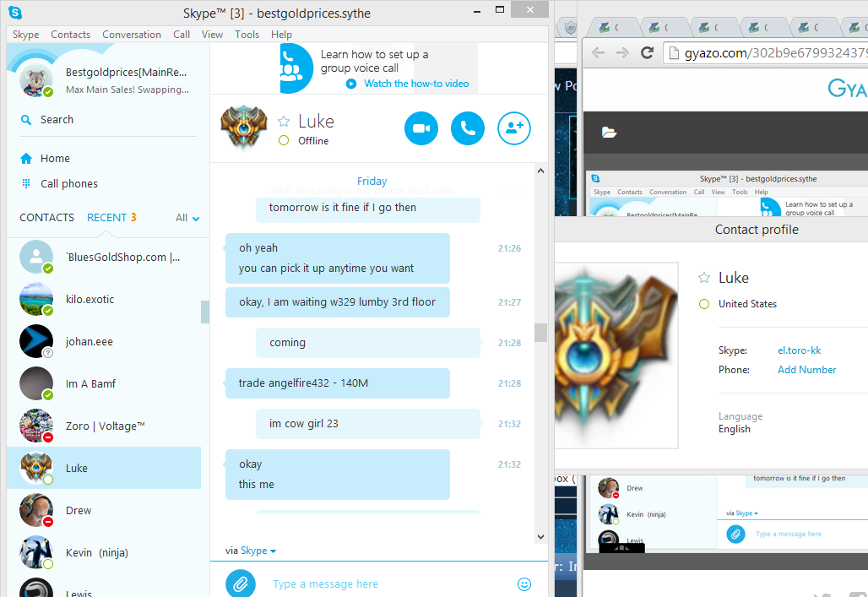Open Zoro | Voltage conversation
Viewport: 868px width, 597px height.
point(104,426)
